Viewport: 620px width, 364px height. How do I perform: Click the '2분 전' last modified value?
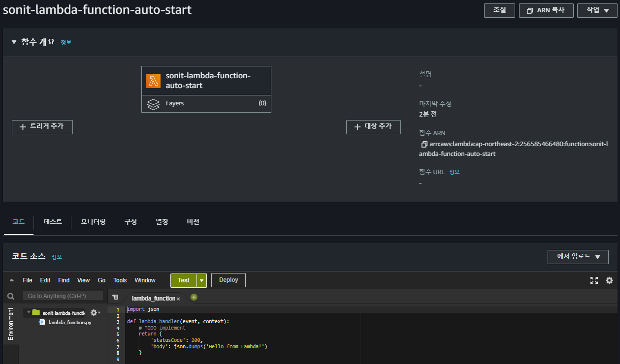[428, 114]
